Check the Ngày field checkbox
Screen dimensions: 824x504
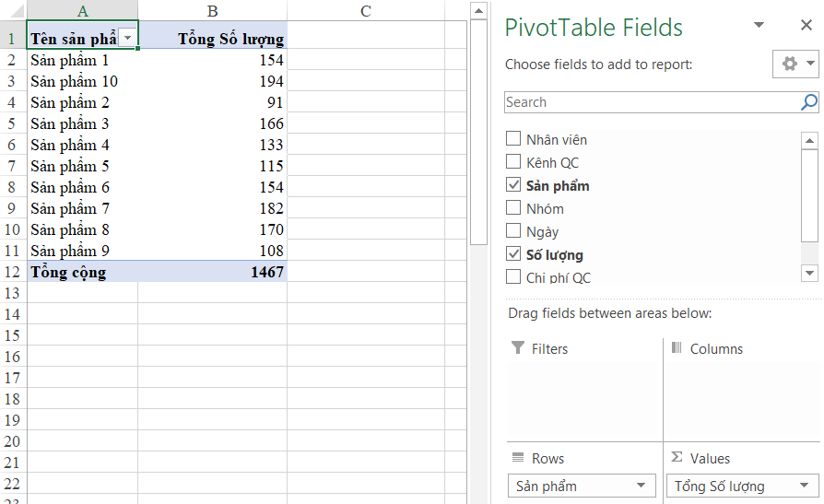point(512,231)
